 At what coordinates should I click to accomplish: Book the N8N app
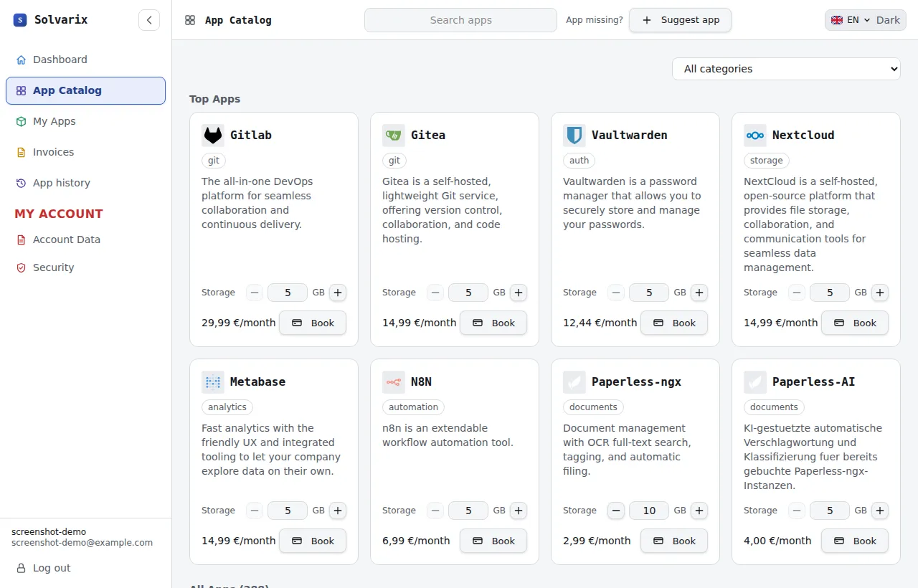tap(493, 541)
